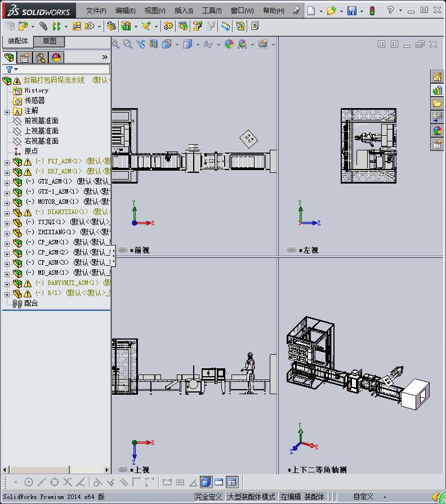Open File Explorer in task pane

(x=437, y=104)
